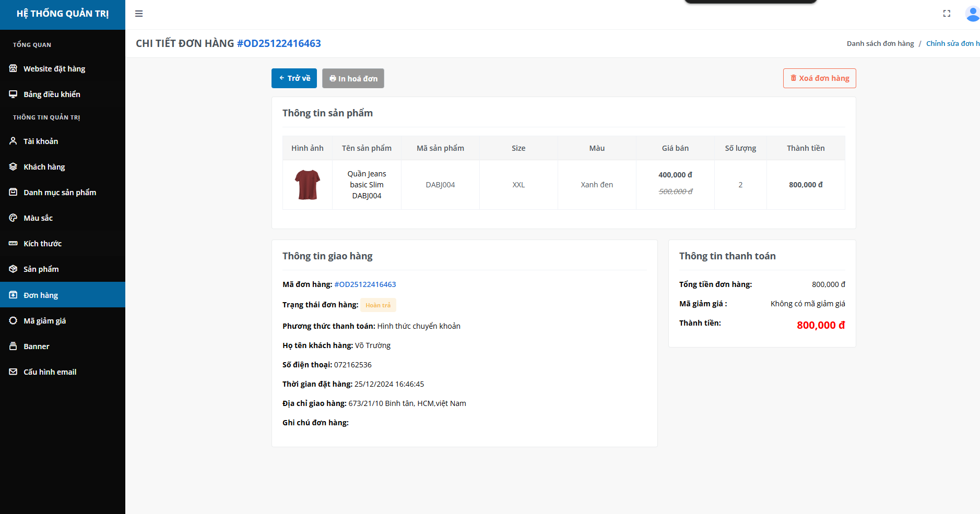The height and width of the screenshot is (514, 980).
Task: Click the In hoá đơn print button
Action: coord(353,78)
